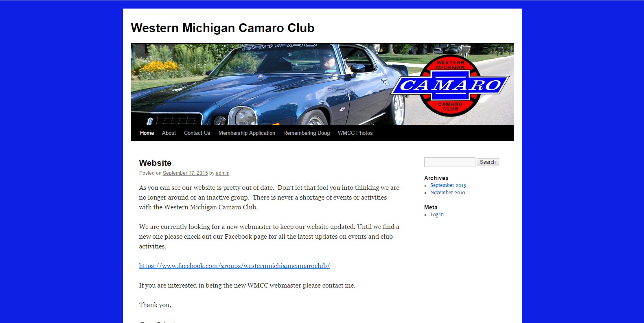Click the Western Michigan Camaro Club logo badge

[450, 86]
